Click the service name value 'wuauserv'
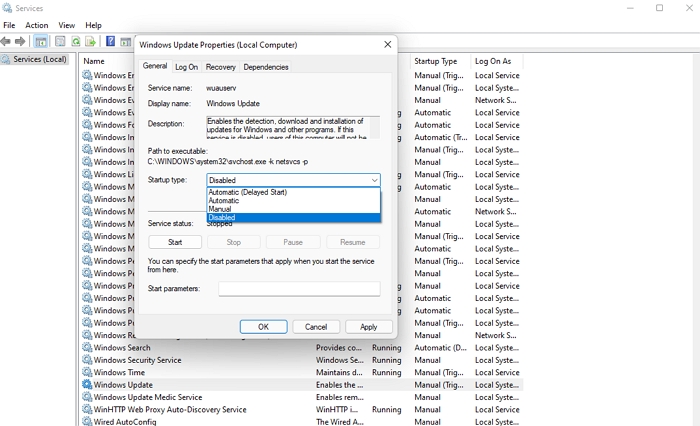Image resolution: width=700 pixels, height=426 pixels. tap(221, 88)
